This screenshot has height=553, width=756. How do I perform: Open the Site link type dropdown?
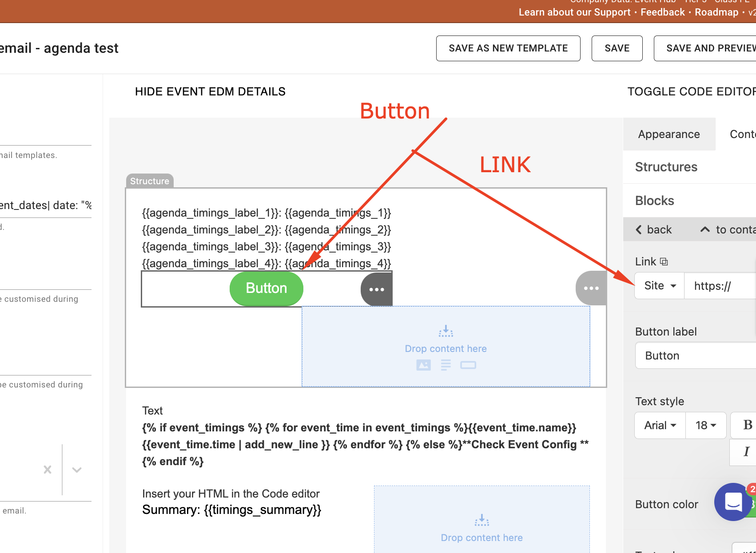660,286
